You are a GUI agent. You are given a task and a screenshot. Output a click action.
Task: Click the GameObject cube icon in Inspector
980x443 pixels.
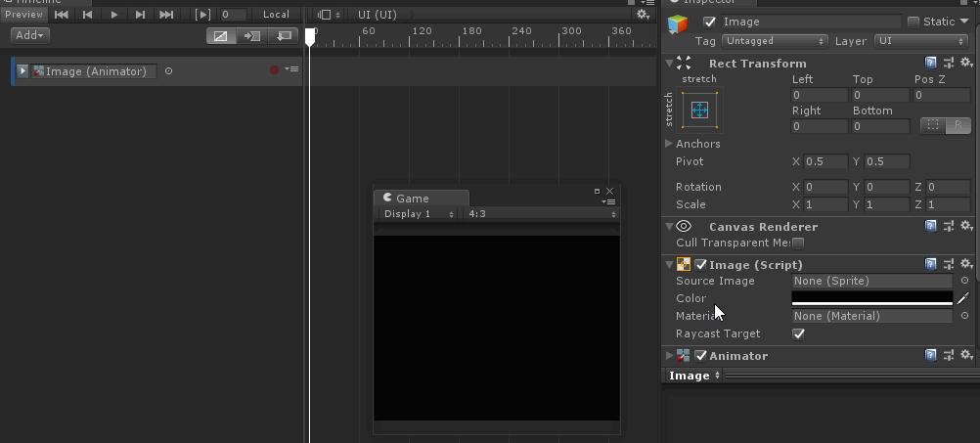coord(678,23)
